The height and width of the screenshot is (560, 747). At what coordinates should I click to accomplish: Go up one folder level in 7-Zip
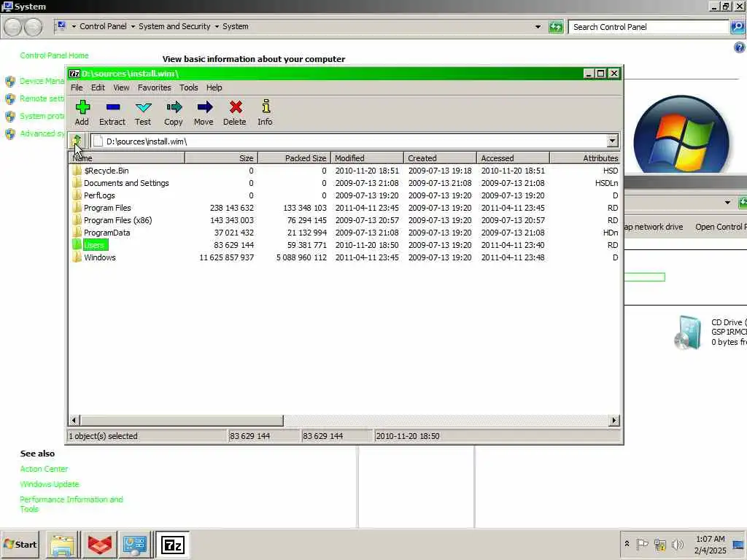tap(77, 141)
